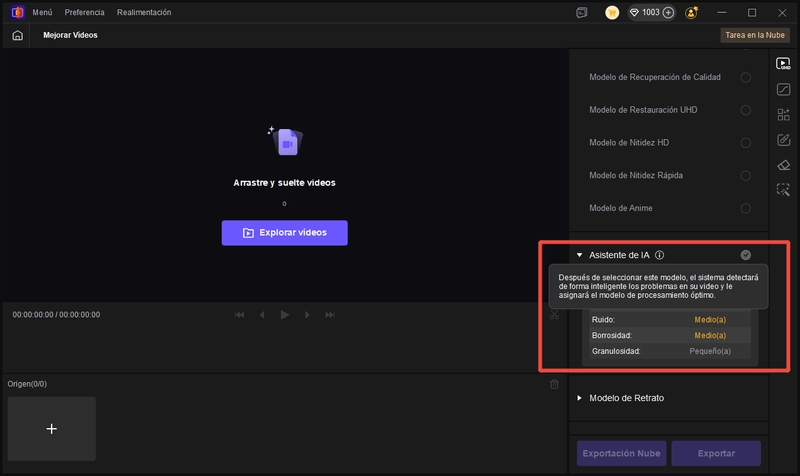The width and height of the screenshot is (800, 476).
Task: Click the info icon beside Asistente de IA
Action: point(659,255)
